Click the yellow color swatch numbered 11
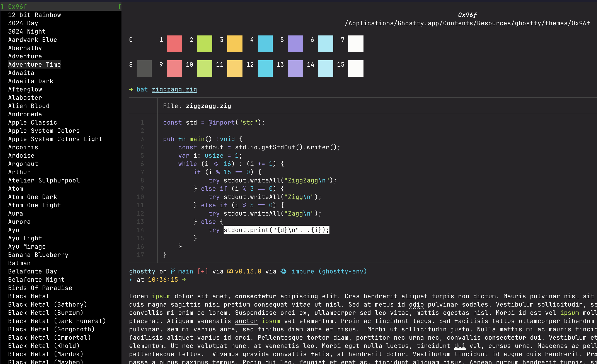 click(x=234, y=68)
